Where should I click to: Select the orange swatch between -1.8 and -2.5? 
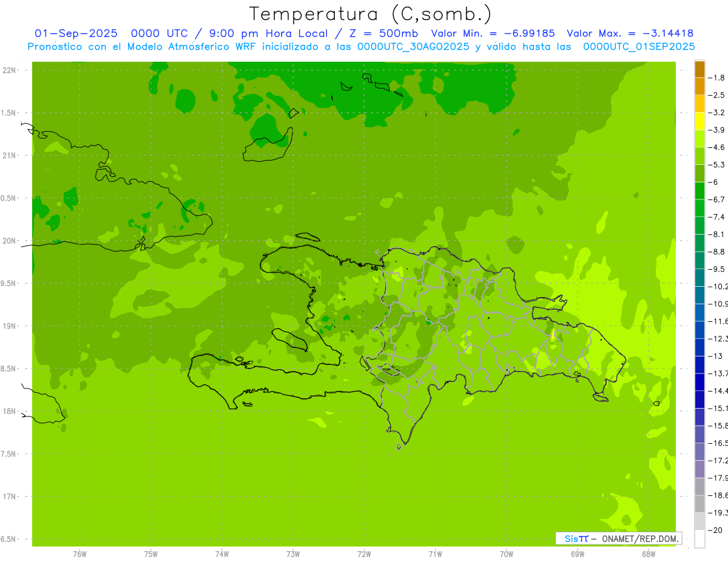[x=699, y=86]
